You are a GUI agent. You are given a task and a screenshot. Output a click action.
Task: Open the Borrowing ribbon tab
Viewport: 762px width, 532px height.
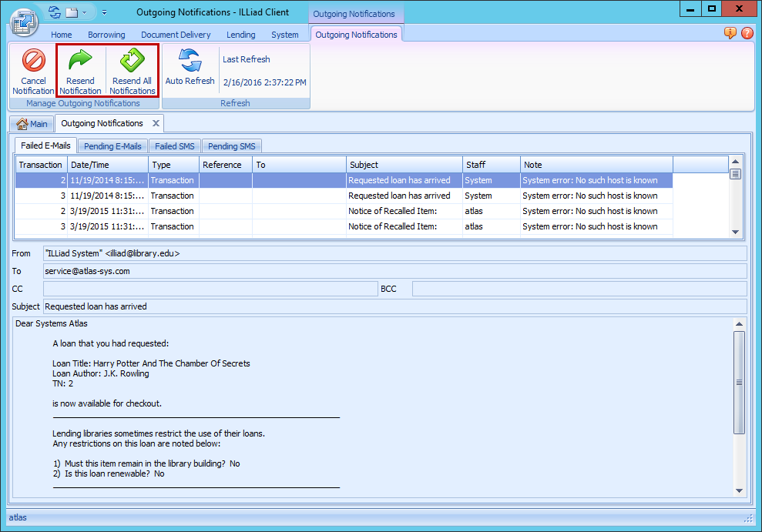tap(106, 35)
